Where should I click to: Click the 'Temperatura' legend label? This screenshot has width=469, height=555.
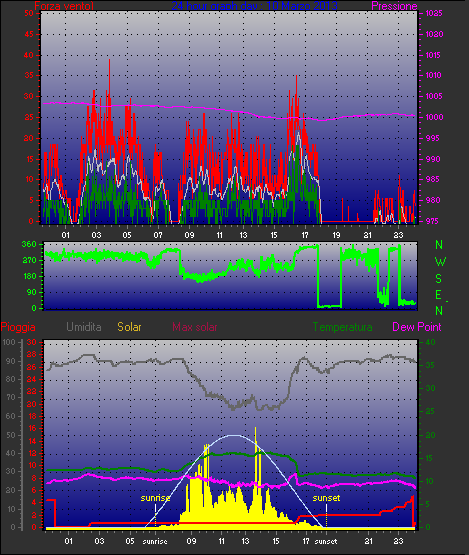coord(343,327)
